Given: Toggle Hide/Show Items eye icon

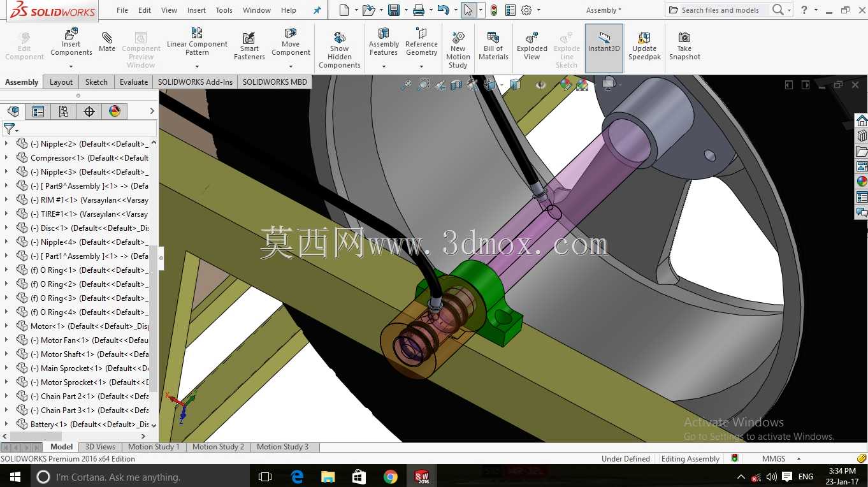Looking at the screenshot, I should click(541, 85).
